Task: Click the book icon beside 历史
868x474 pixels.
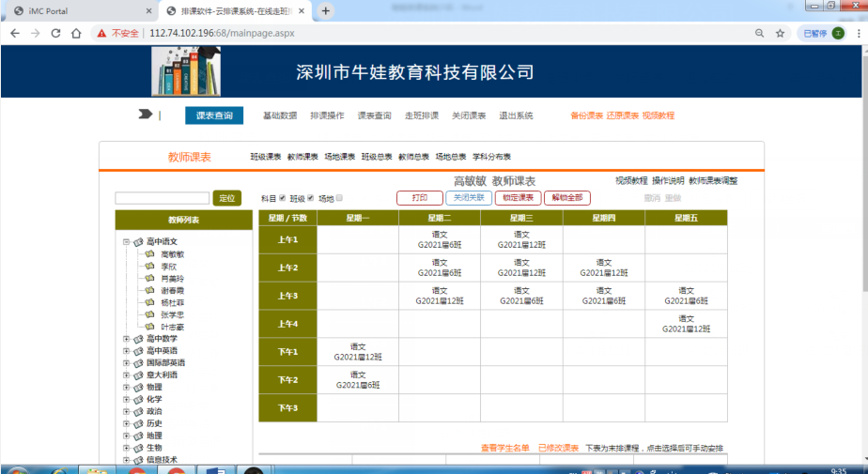Action: pyautogui.click(x=138, y=423)
